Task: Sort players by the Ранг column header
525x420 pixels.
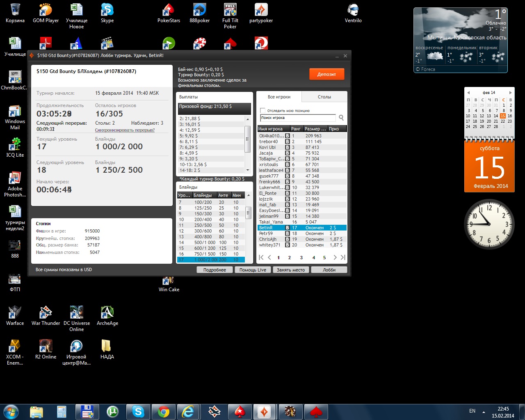Action: click(296, 129)
